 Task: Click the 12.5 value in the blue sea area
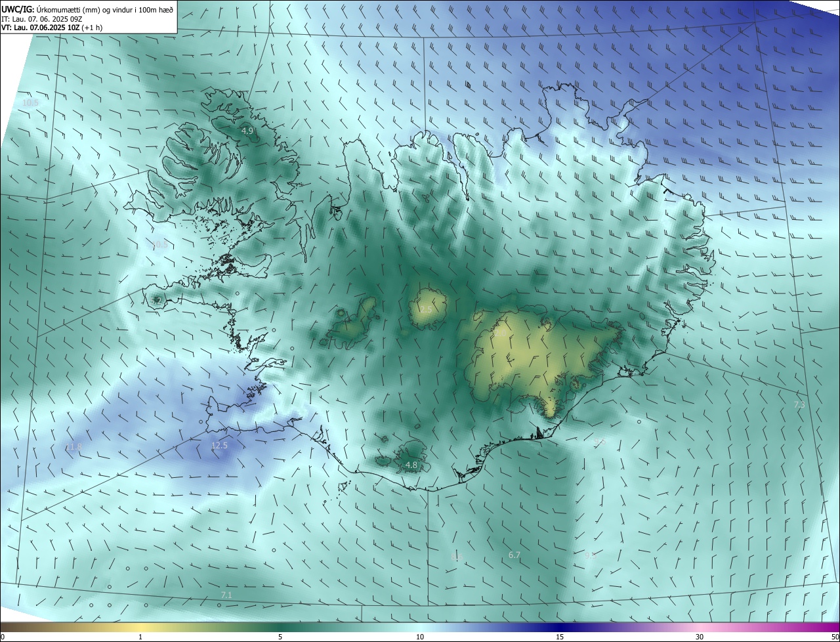coord(219,445)
